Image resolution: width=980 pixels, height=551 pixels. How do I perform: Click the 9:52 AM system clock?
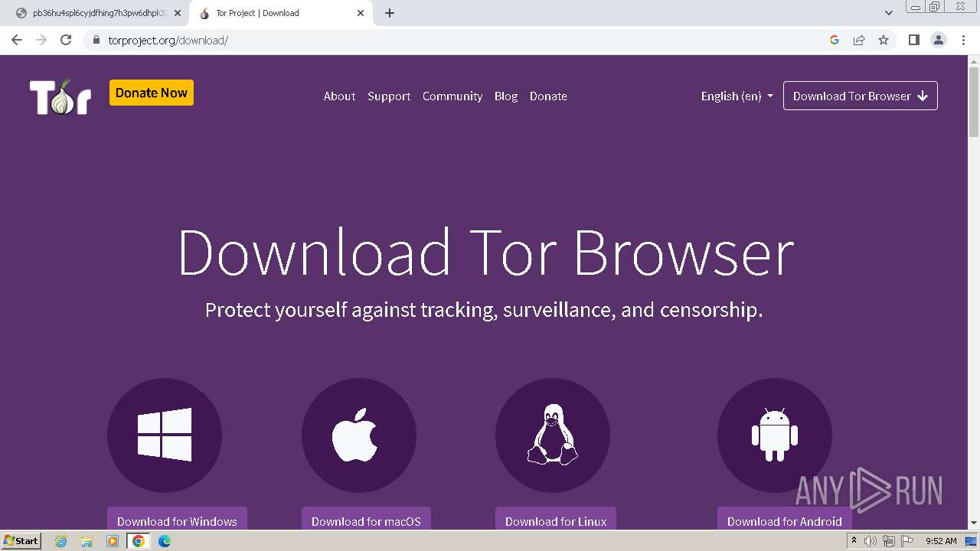(x=941, y=541)
